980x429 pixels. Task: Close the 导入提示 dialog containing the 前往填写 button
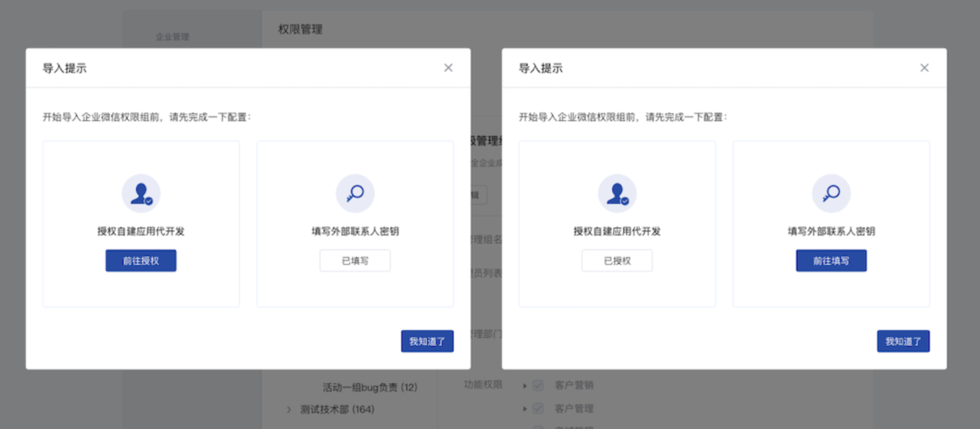coord(925,68)
